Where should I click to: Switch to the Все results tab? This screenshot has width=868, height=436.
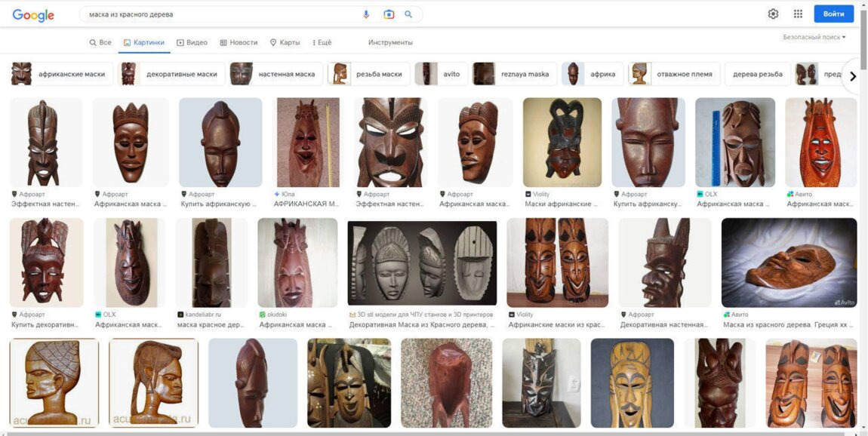[100, 43]
